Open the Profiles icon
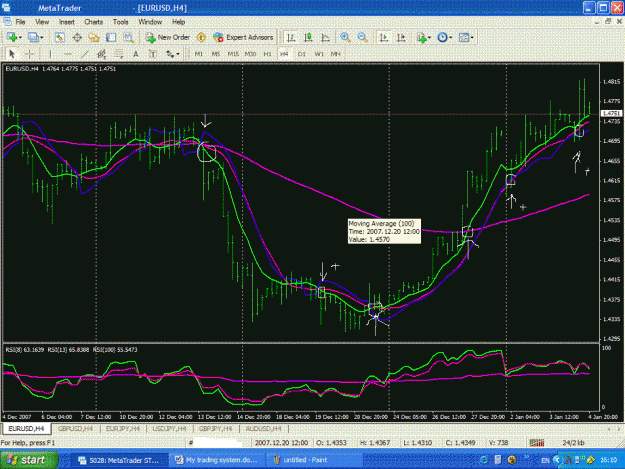 [x=33, y=37]
